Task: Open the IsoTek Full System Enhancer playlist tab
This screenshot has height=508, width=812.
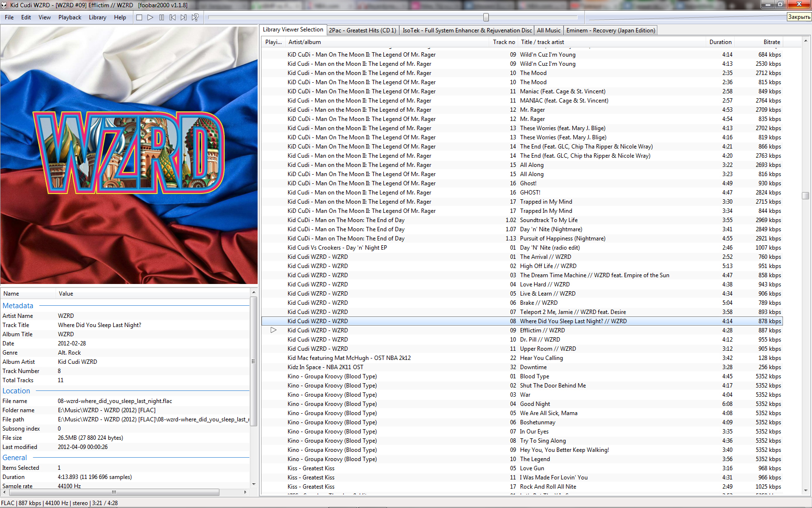Action: coord(467,30)
